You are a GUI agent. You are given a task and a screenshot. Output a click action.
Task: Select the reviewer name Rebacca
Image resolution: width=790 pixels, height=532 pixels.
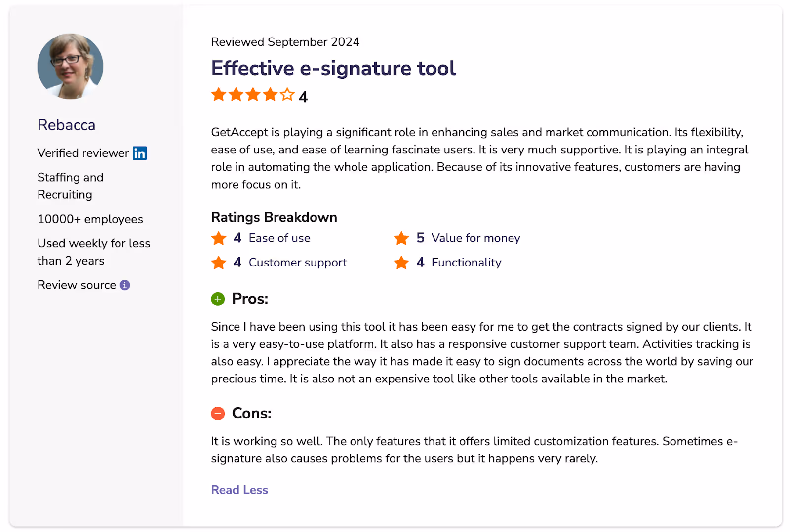tap(66, 125)
